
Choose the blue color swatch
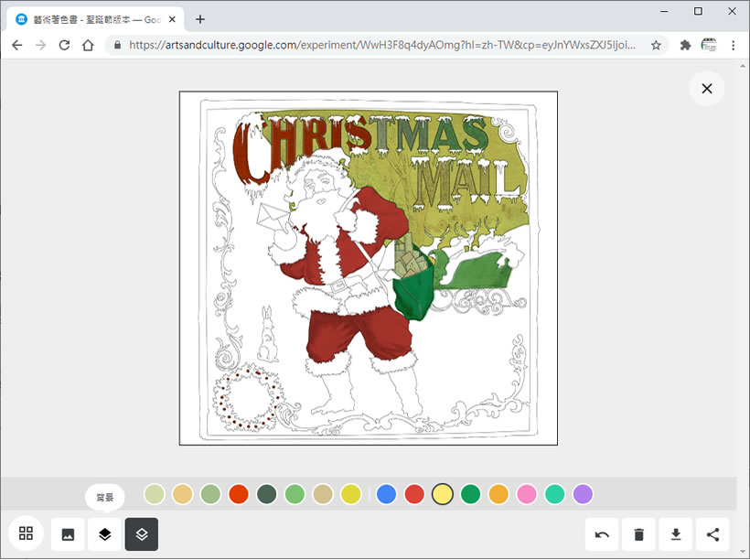386,494
